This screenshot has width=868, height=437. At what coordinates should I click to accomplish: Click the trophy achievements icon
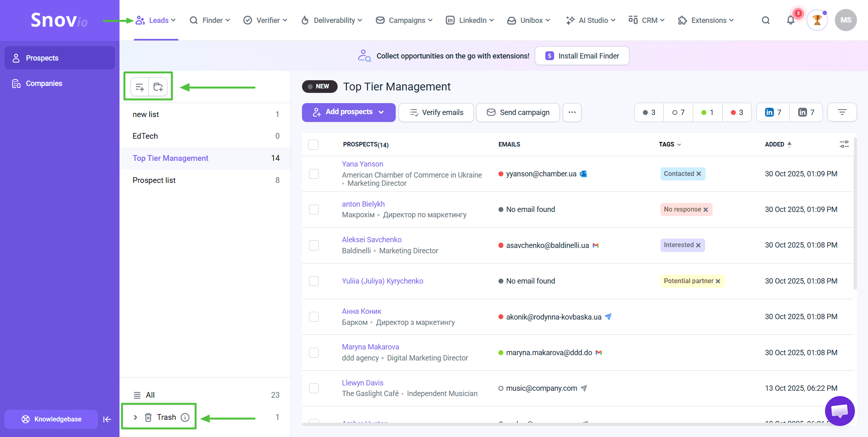click(817, 20)
